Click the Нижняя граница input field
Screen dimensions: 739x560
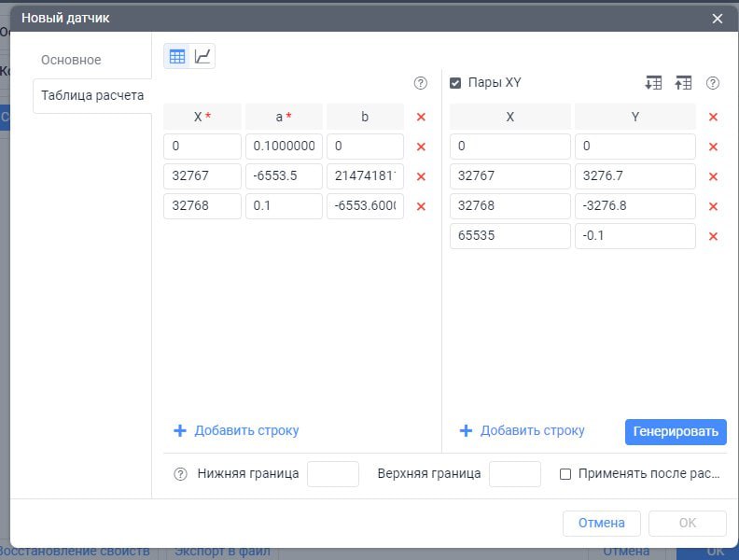(333, 474)
